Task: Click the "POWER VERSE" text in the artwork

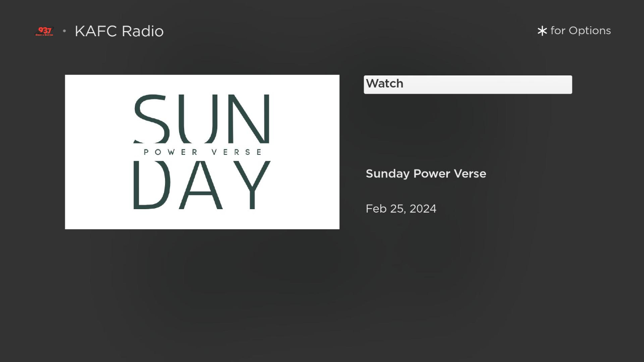Action: click(x=202, y=152)
